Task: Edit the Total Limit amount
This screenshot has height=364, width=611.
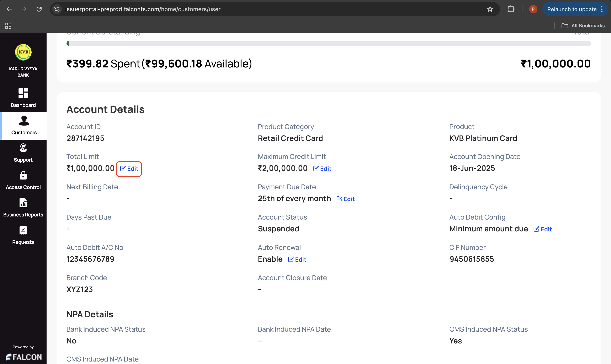Action: (x=129, y=169)
